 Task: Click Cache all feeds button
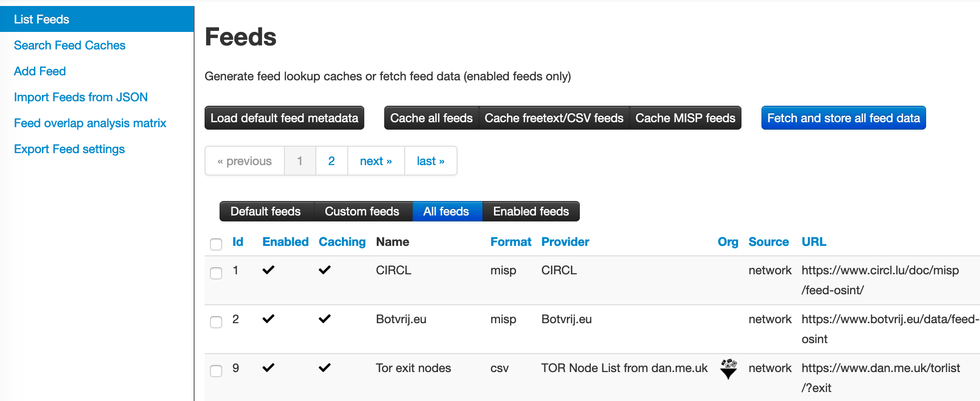[x=431, y=118]
